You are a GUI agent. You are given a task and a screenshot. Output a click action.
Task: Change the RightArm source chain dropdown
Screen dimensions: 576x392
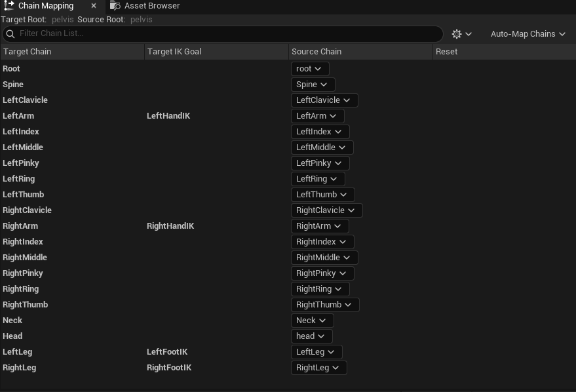point(319,226)
